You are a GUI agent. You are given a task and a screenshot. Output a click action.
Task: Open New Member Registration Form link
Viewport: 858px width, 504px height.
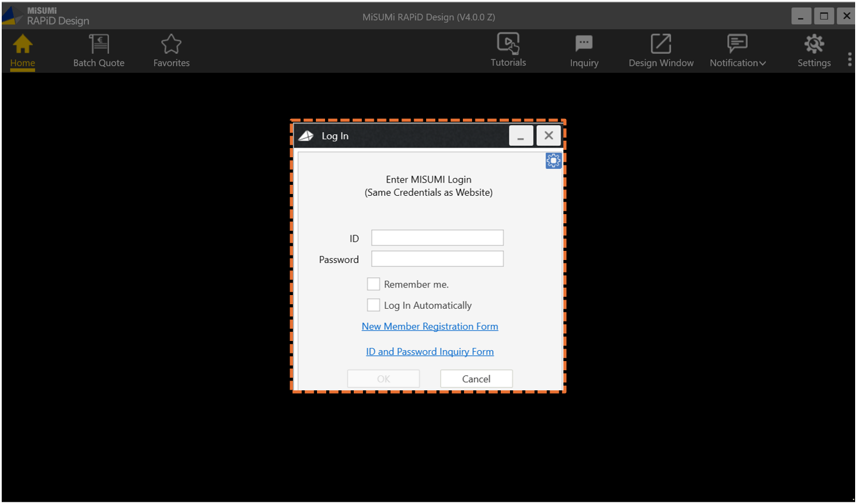(430, 326)
